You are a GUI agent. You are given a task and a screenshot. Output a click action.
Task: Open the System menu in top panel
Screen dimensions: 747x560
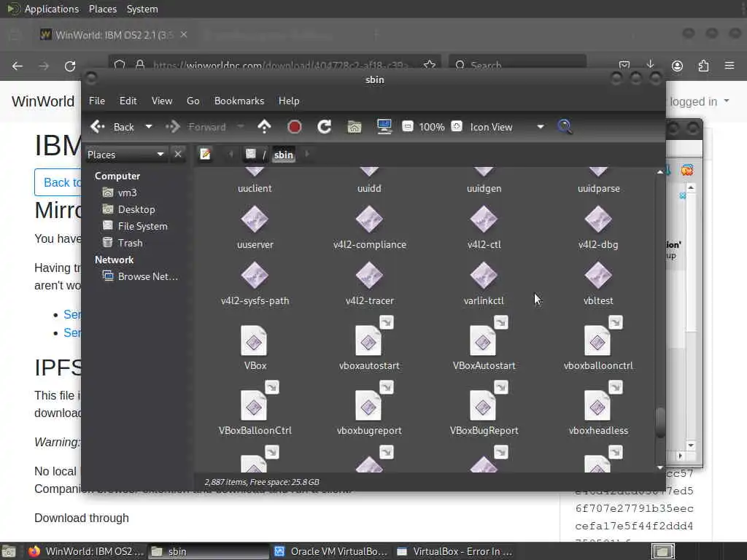[142, 9]
